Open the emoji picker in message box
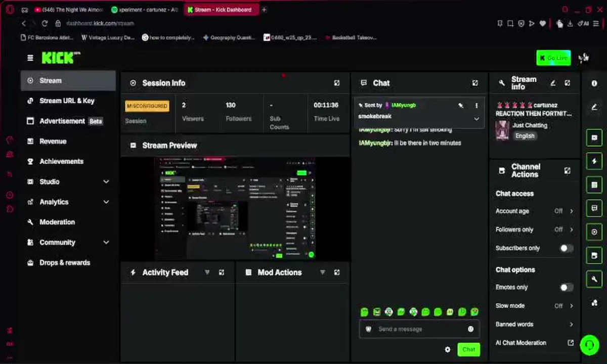607x364 pixels. point(471,329)
